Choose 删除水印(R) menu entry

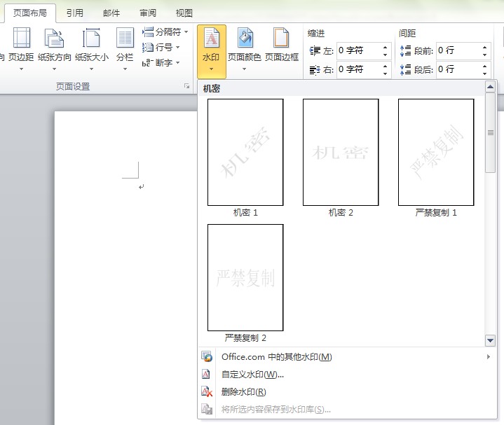point(347,391)
